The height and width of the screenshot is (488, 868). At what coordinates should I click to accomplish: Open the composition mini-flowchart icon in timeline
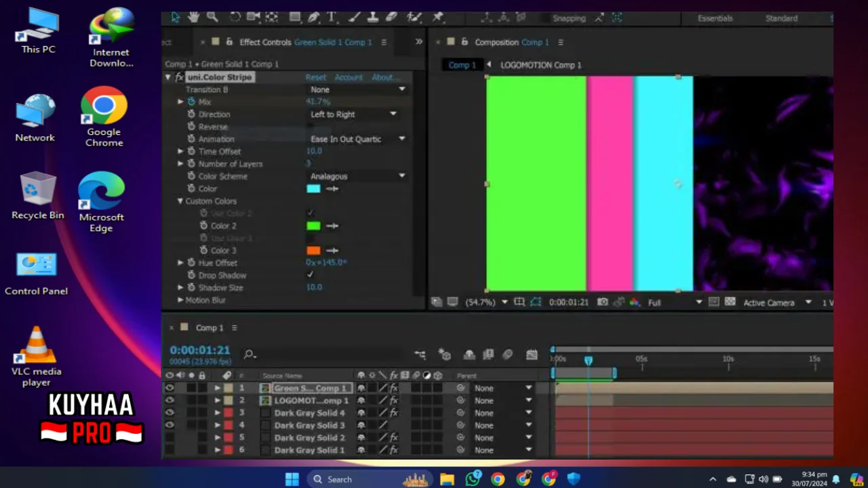point(420,354)
